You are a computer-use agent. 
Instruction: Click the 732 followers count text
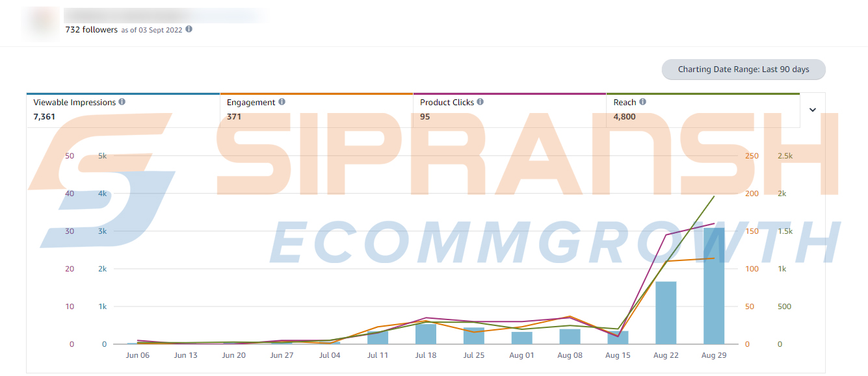point(92,29)
